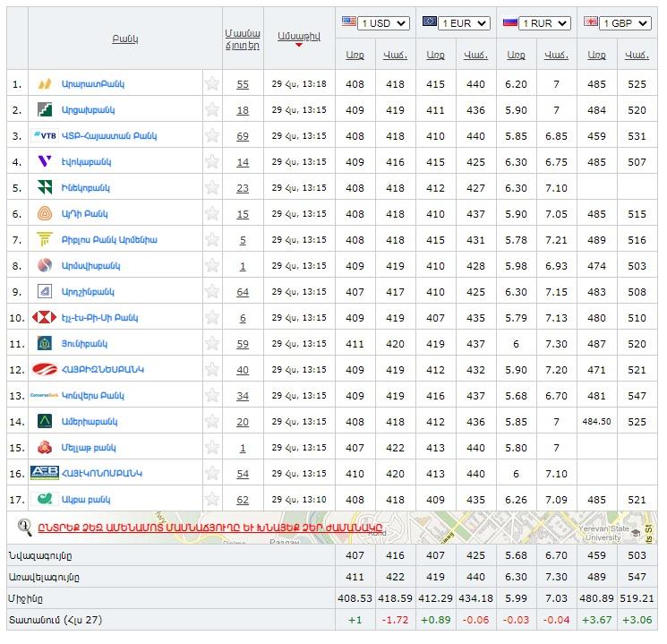Open the 69 branches link for VTB

click(243, 136)
